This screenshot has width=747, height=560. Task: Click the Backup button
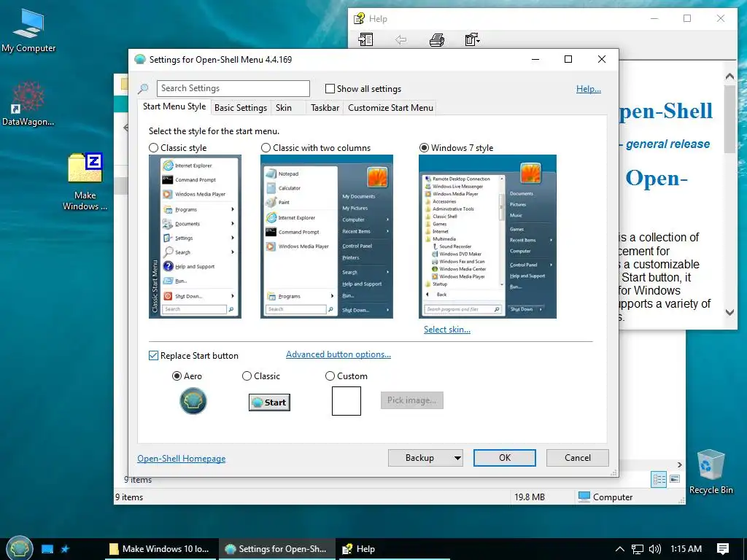419,458
